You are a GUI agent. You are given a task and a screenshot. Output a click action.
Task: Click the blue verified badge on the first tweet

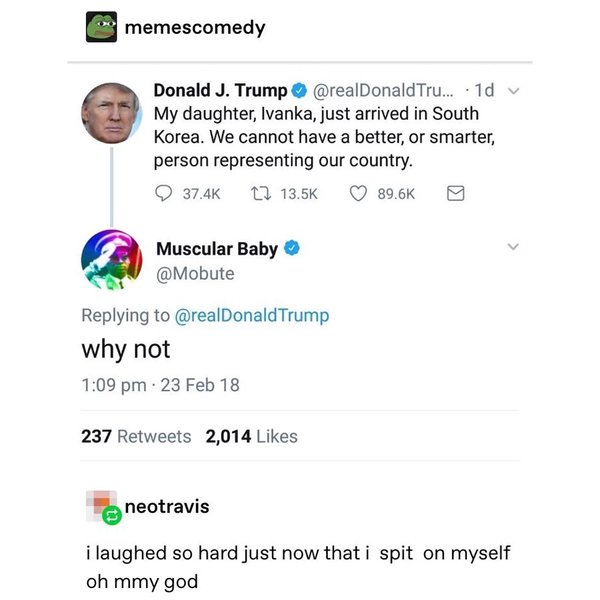pos(296,92)
